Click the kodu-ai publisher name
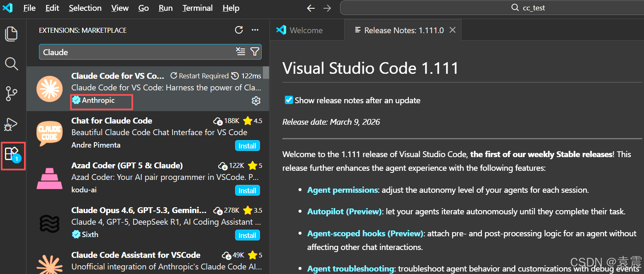Screen dimensions: 644x274 (x=84, y=190)
